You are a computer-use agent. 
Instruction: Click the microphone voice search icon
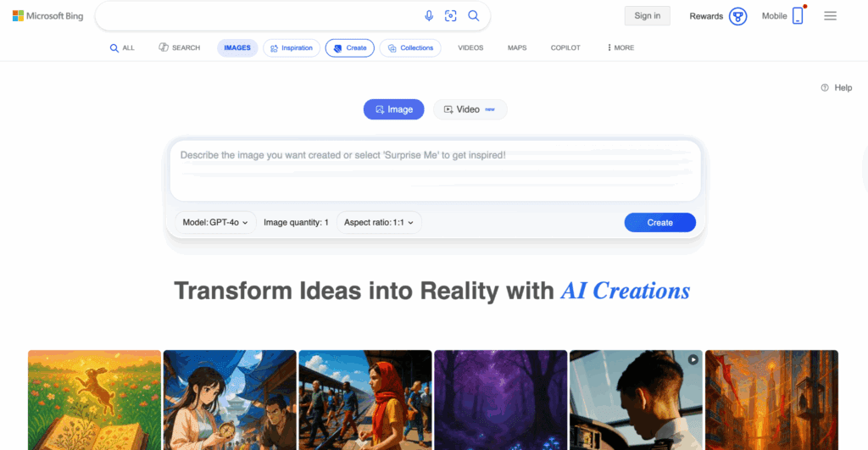tap(428, 16)
